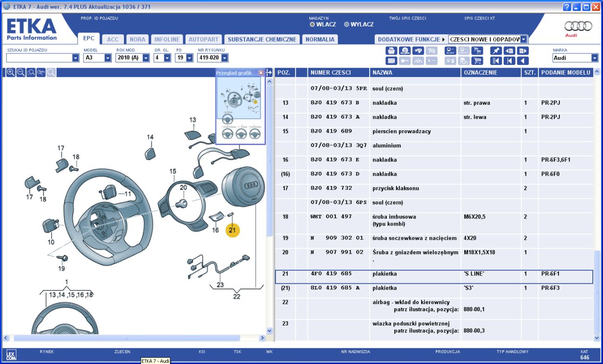Select part number 8L0 419 685 A
This screenshot has height=364, width=603.
coord(335,288)
